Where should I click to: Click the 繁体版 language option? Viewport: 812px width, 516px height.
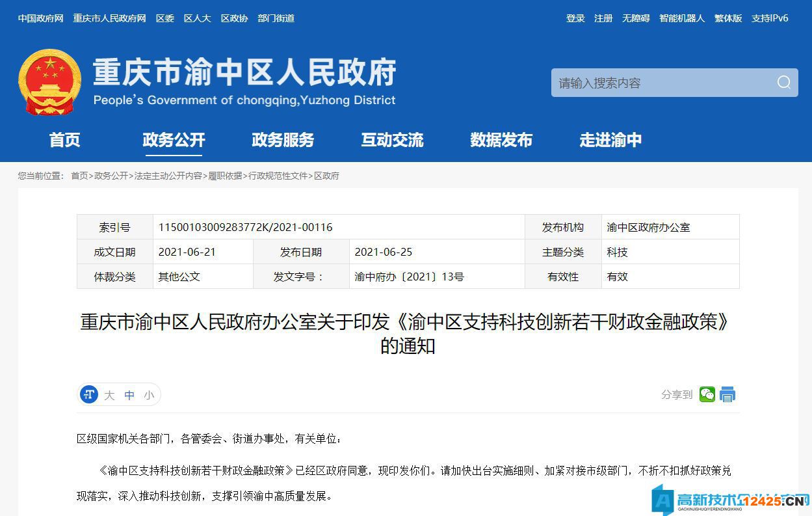(x=729, y=18)
